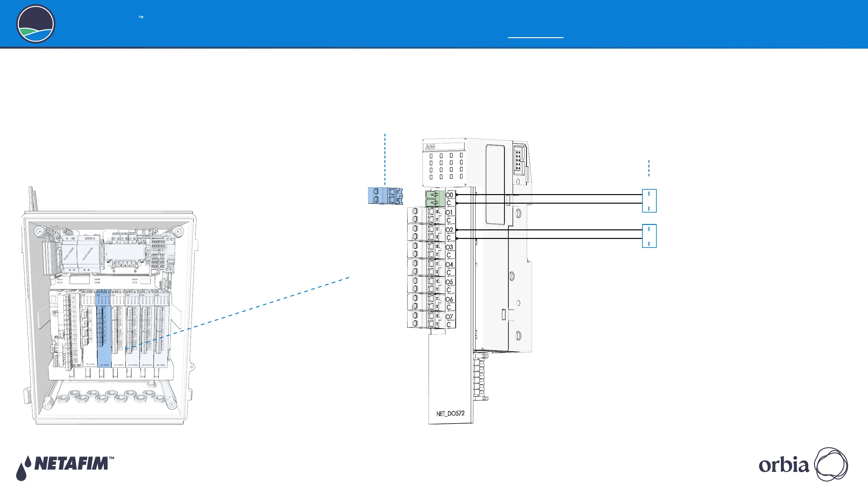The image size is (868, 488).
Task: Click the power supply unit in the cabinet
Action: coord(81,254)
